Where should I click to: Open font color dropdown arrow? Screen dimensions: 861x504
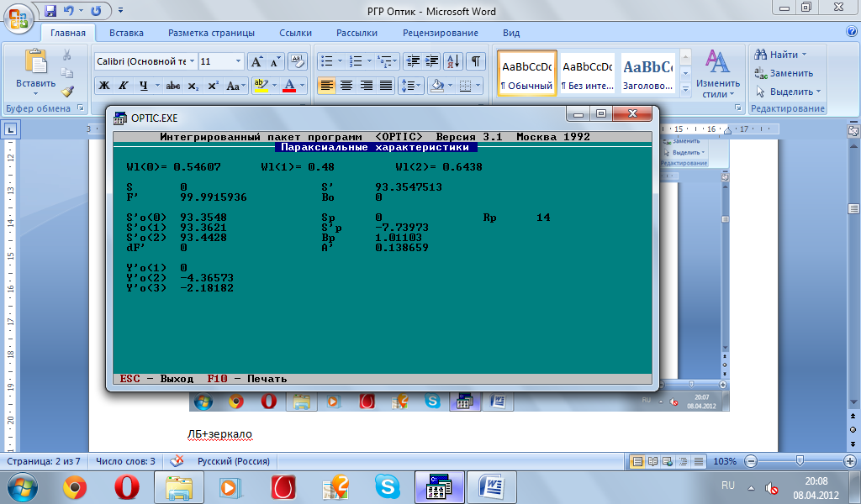(302, 86)
